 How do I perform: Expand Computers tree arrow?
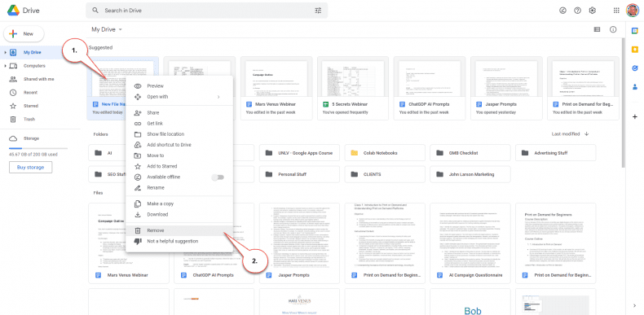coord(5,66)
